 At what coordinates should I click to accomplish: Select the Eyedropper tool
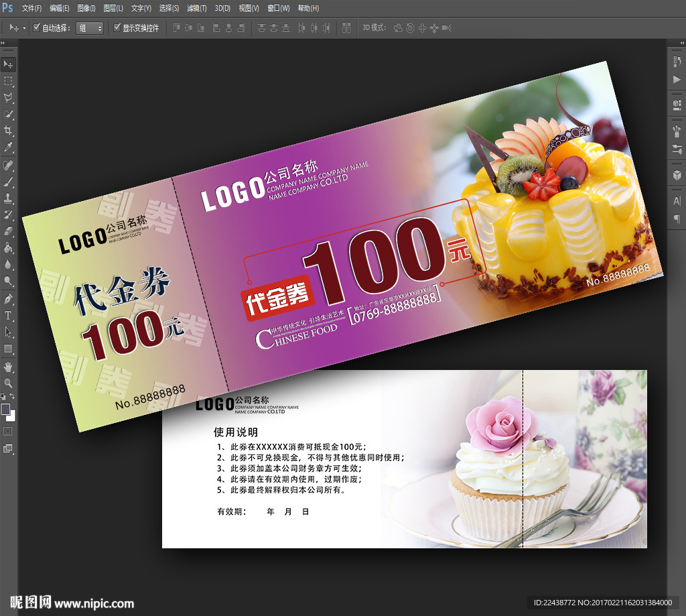tap(9, 147)
